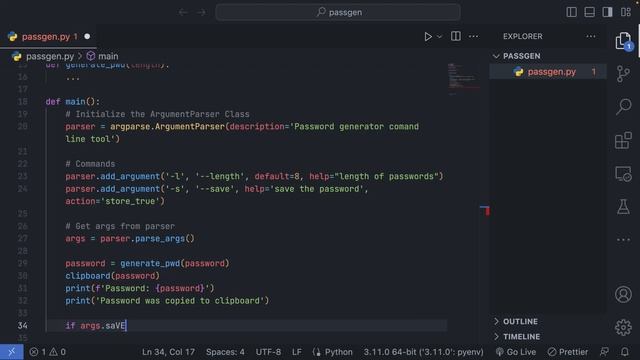The width and height of the screenshot is (640, 360).
Task: Place cursor on line 34 if args.saVE
Action: click(x=96, y=326)
